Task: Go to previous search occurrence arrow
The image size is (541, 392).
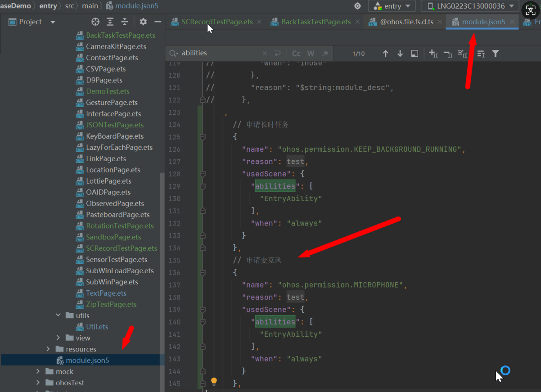Action: tap(385, 54)
